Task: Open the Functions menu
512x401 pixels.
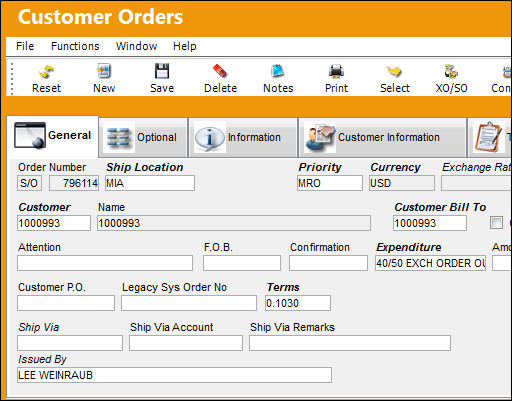Action: [x=75, y=46]
